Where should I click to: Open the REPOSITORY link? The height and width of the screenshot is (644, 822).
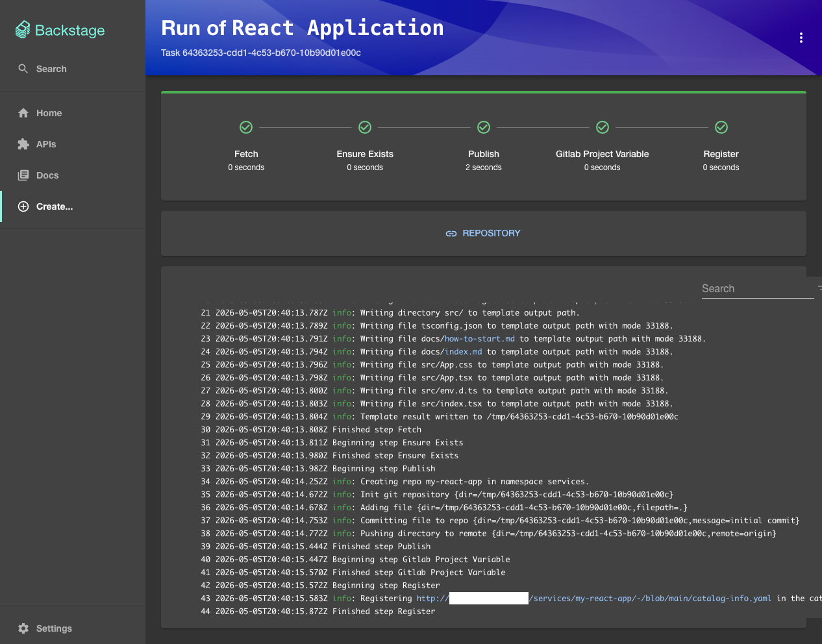coord(483,233)
